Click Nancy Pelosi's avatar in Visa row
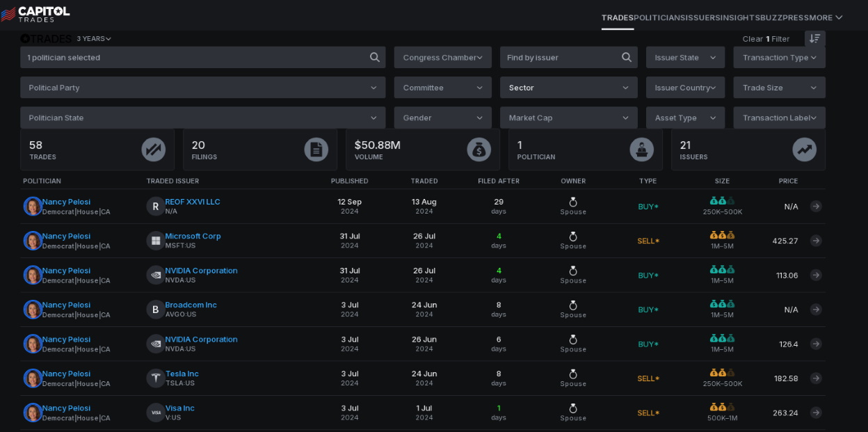Image resolution: width=868 pixels, height=432 pixels. tap(33, 413)
